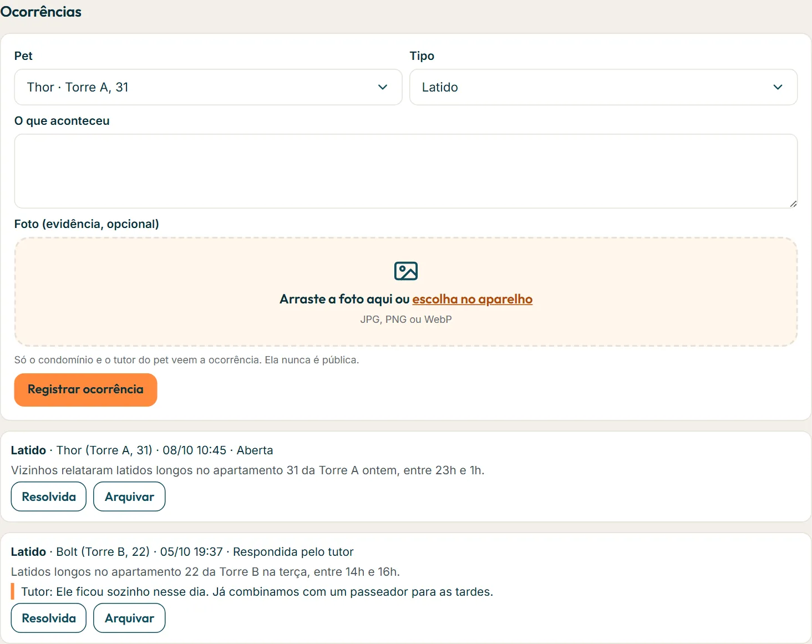
Task: Click the 'Foto (evidência, opcional)' label
Action: (x=87, y=224)
